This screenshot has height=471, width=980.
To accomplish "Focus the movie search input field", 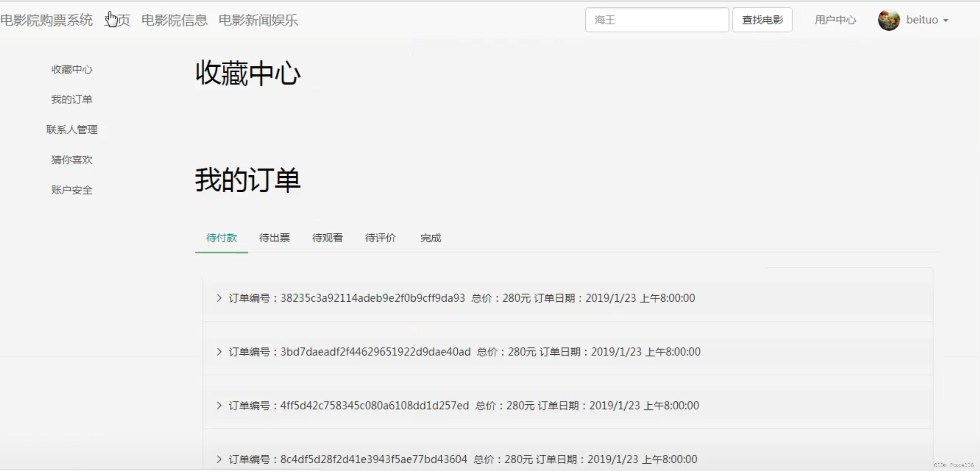I will pyautogui.click(x=657, y=20).
